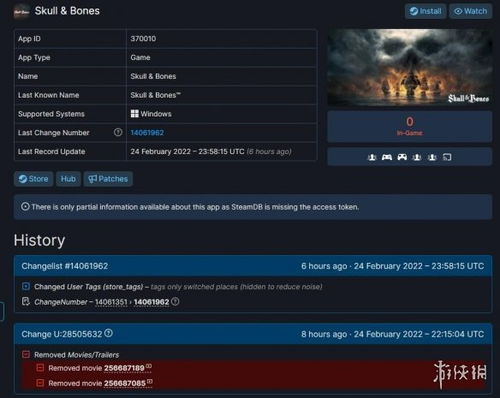Click the help icon next to Change U:28505632
This screenshot has height=398, width=500.
108,333
